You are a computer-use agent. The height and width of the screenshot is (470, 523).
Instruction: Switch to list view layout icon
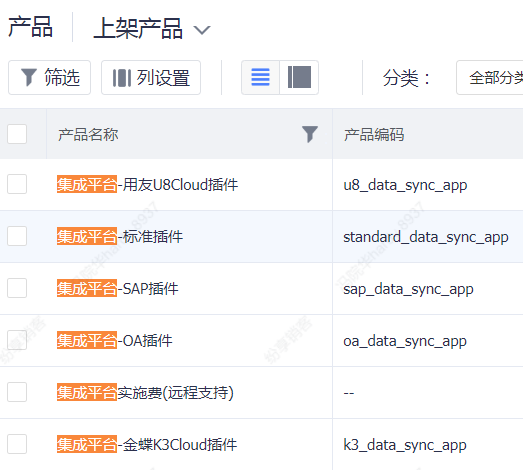tap(260, 77)
